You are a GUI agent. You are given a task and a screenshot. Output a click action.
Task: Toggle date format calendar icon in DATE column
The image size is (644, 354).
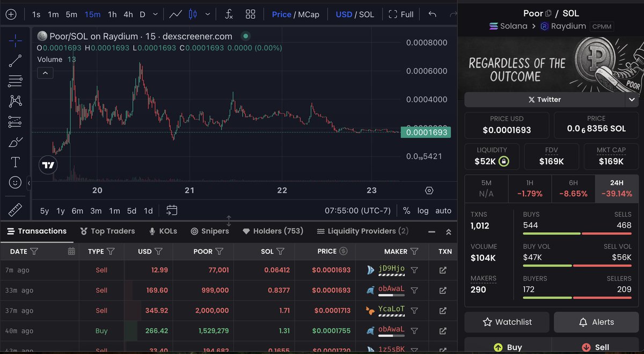71,251
